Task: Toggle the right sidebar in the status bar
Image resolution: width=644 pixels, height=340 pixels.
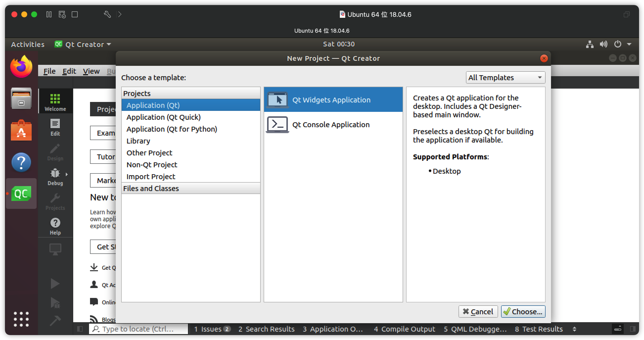Action: 633,329
